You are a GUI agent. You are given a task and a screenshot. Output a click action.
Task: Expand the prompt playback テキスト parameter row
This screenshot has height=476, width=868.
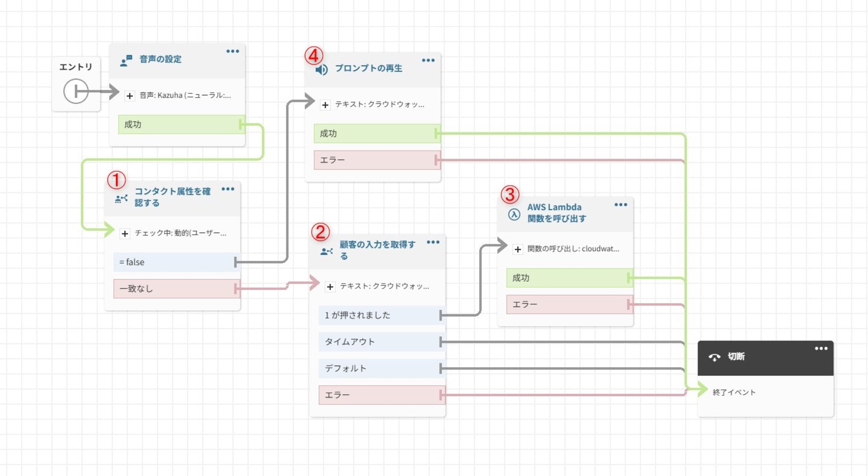(325, 105)
